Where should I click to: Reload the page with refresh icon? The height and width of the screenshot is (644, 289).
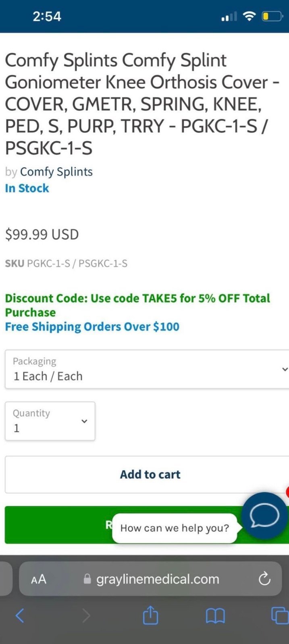click(x=264, y=579)
